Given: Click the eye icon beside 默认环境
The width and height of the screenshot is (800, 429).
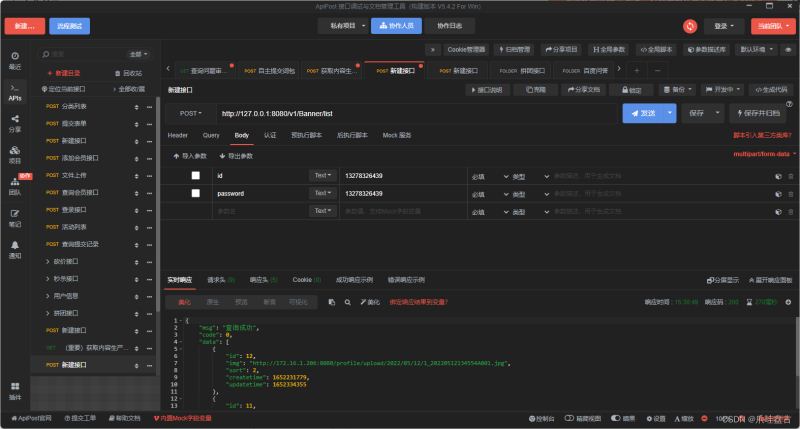Looking at the screenshot, I should click(788, 48).
